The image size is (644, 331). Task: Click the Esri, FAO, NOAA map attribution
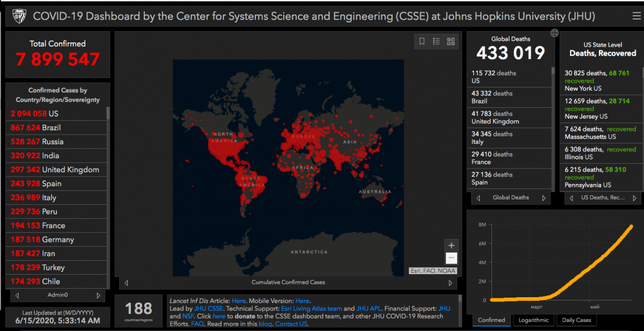pyautogui.click(x=433, y=271)
